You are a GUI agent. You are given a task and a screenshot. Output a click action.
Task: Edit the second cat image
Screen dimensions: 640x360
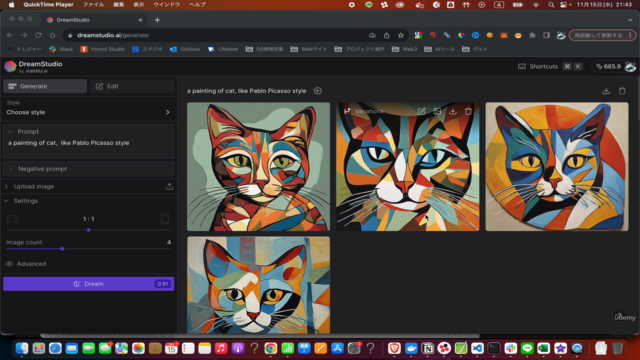[421, 111]
